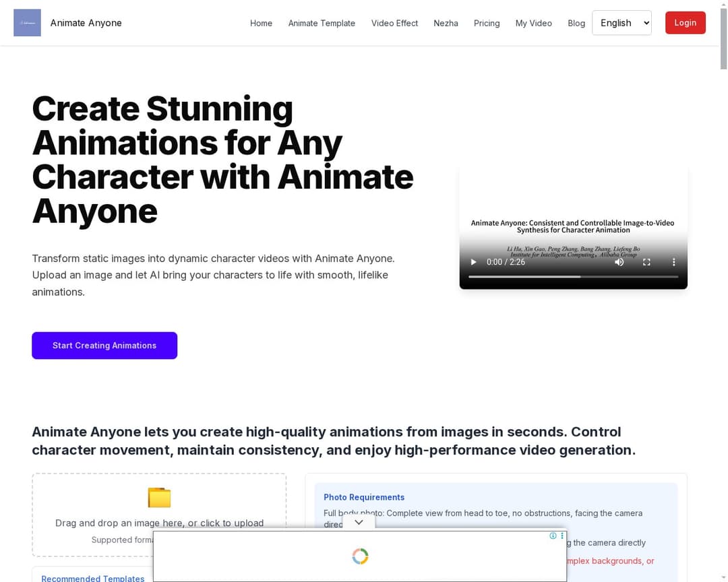Open the Animate Template section
This screenshot has width=728, height=582.
pos(322,23)
